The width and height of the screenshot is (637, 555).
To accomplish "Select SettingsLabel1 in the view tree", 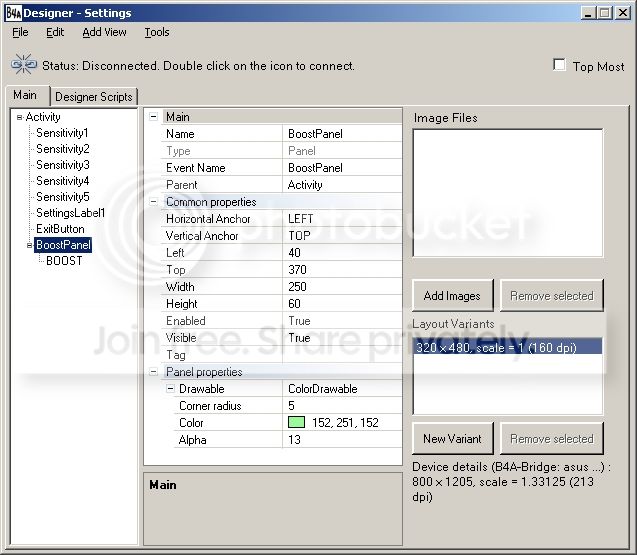I will pyautogui.click(x=70, y=212).
